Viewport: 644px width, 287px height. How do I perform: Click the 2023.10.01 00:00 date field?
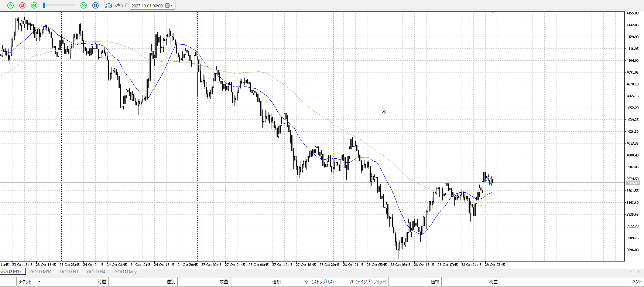tap(147, 6)
